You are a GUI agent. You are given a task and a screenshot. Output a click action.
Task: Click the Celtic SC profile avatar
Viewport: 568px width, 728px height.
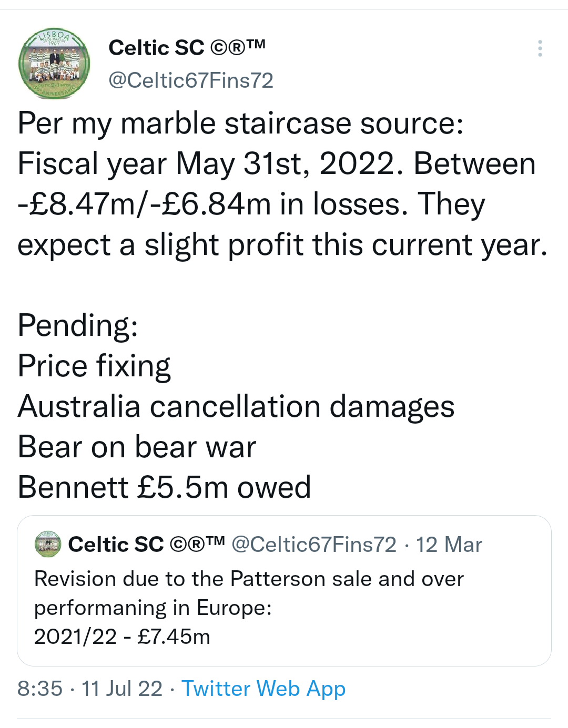click(54, 64)
